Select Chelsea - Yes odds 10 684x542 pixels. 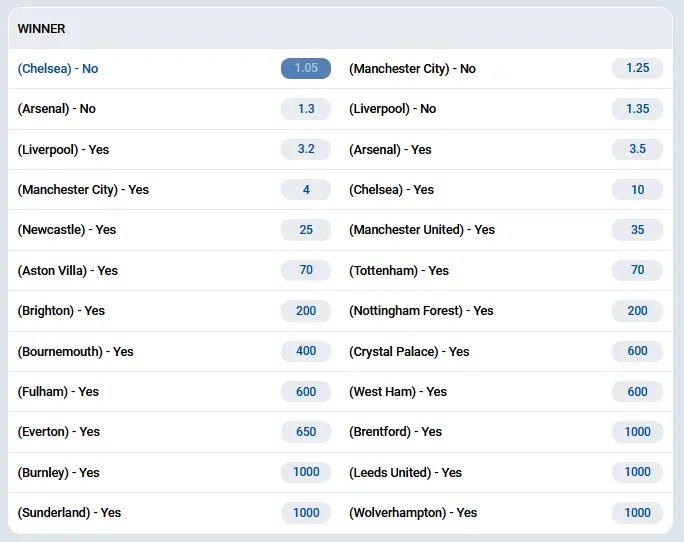[637, 189]
